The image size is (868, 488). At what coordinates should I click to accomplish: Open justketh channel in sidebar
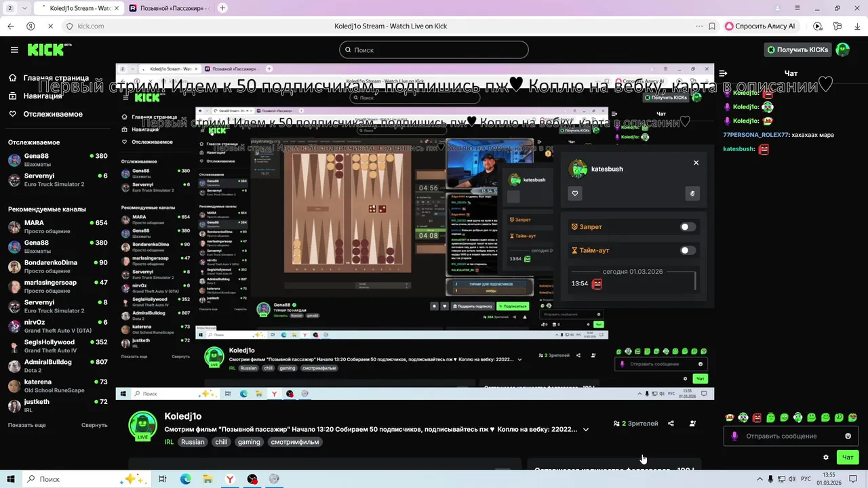(58, 405)
